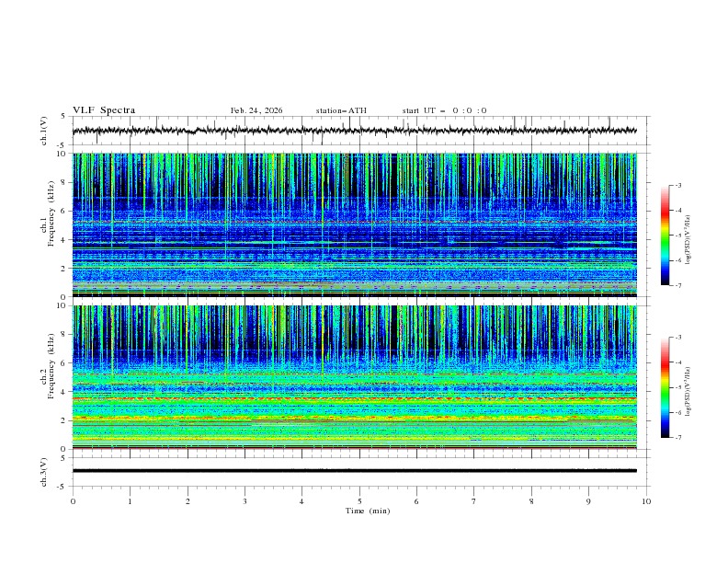
Task: Click the "8" tick on ch.1 frequency axis
Action: point(64,182)
